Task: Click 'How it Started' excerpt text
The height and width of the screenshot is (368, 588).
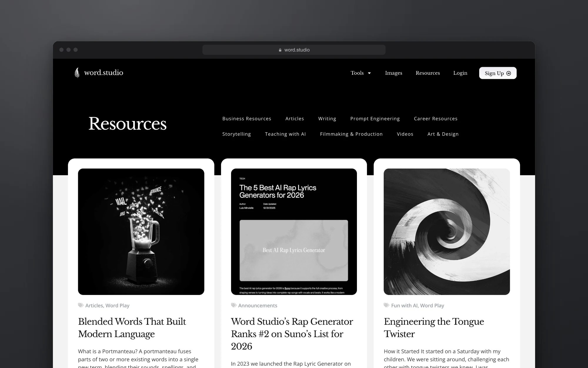Action: [x=401, y=351]
